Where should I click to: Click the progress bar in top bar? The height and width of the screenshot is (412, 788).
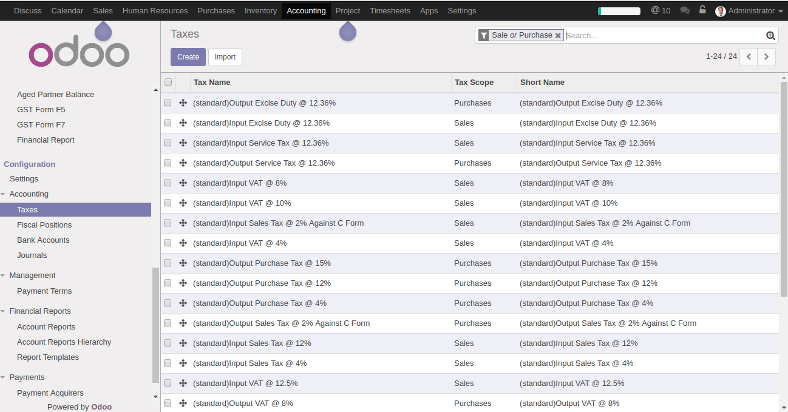(x=619, y=11)
